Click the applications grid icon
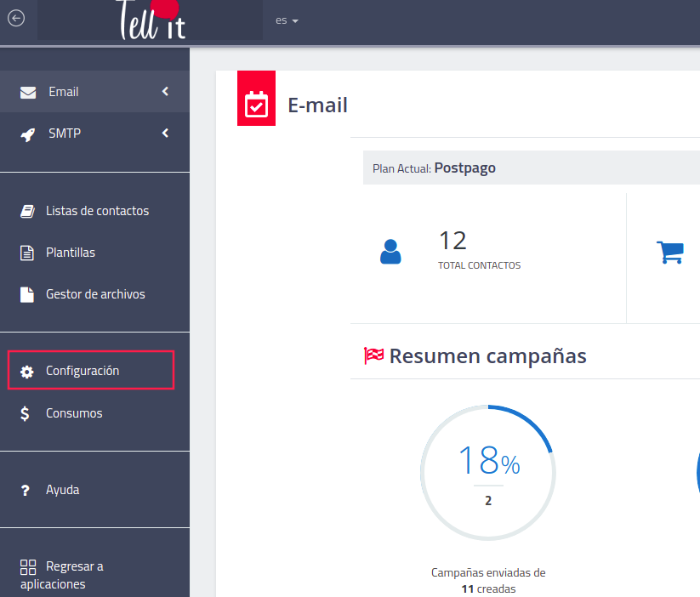The image size is (700, 597). [28, 567]
